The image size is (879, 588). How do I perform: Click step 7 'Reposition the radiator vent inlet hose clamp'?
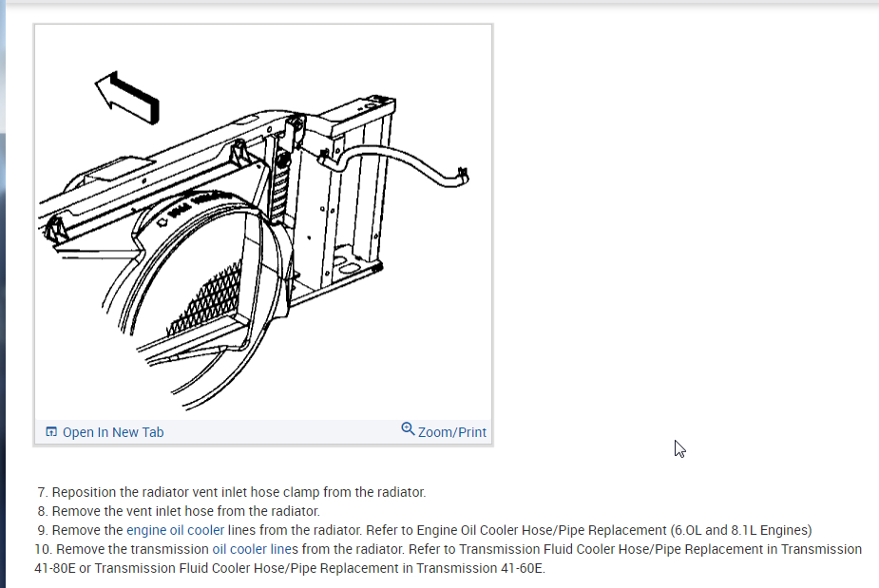click(232, 492)
